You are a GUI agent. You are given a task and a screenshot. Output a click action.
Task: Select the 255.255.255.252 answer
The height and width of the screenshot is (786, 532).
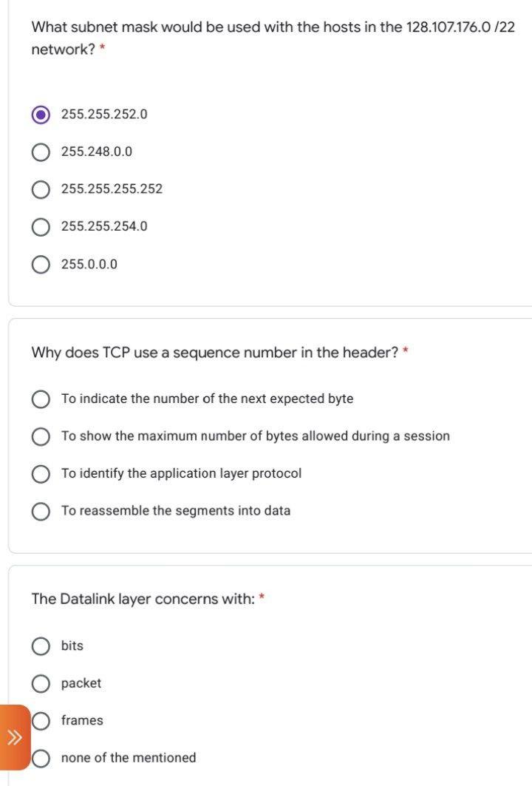pos(41,189)
